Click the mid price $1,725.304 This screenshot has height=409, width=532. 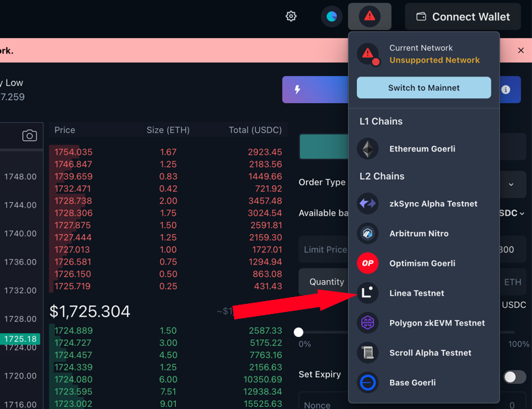(90, 311)
